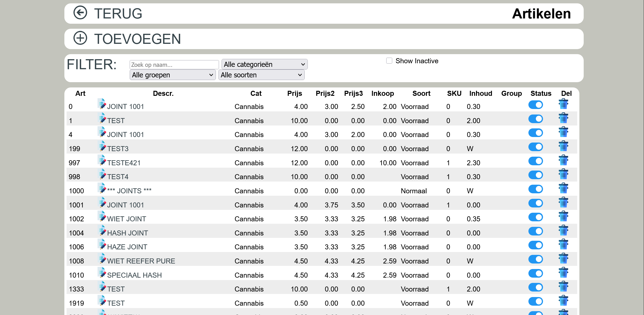Disable status toggle for HAZE JOINT
Viewport: 644px width, 315px height.
pyautogui.click(x=536, y=245)
